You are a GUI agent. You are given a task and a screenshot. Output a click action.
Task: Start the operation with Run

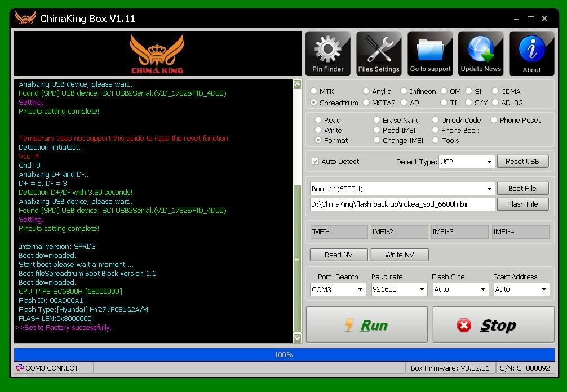pyautogui.click(x=367, y=325)
